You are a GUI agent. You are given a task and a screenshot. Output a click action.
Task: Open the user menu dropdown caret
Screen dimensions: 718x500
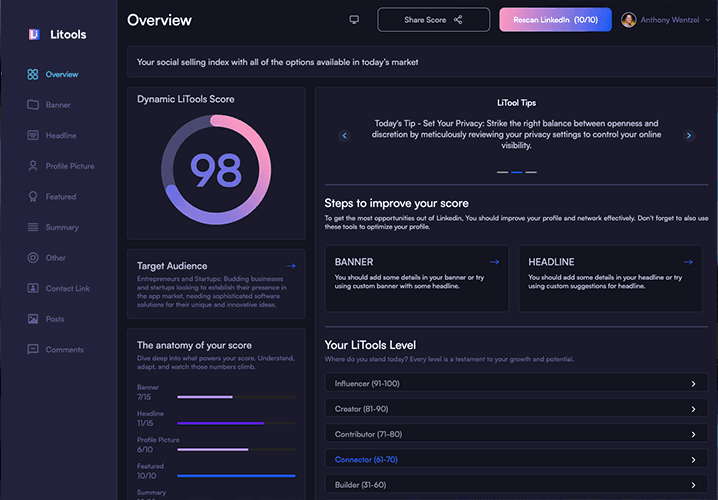click(x=707, y=20)
